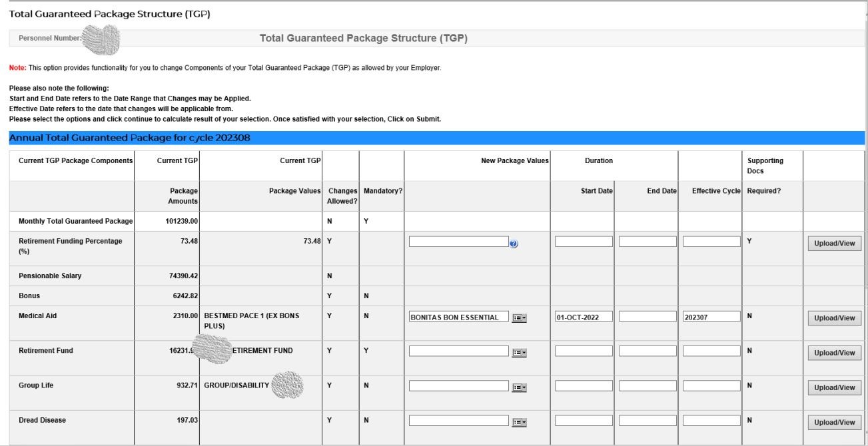The height and width of the screenshot is (446, 868).
Task: Click the Medical Aid Start Date field
Action: [583, 317]
